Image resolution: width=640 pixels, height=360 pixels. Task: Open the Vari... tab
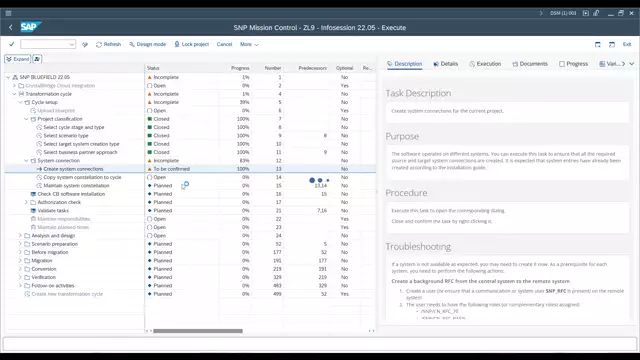point(609,64)
